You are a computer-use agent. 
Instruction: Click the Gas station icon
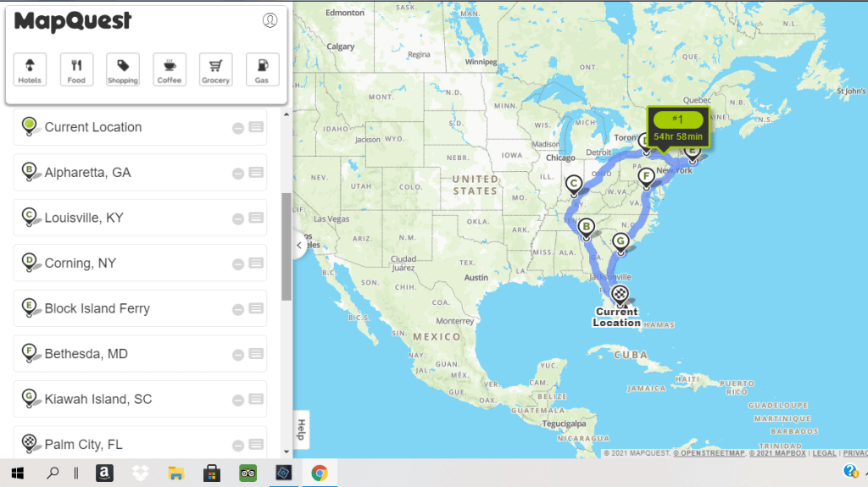coord(262,69)
